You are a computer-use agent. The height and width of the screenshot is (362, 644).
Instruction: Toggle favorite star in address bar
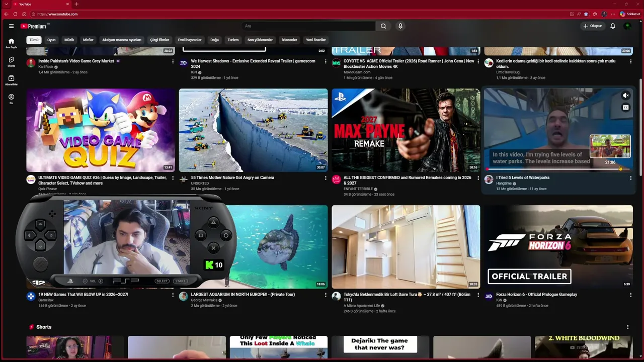[586, 14]
